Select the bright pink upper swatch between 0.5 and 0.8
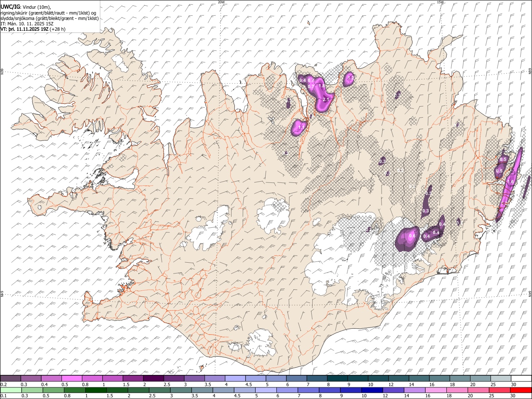The width and height of the screenshot is (532, 399). pos(72,378)
